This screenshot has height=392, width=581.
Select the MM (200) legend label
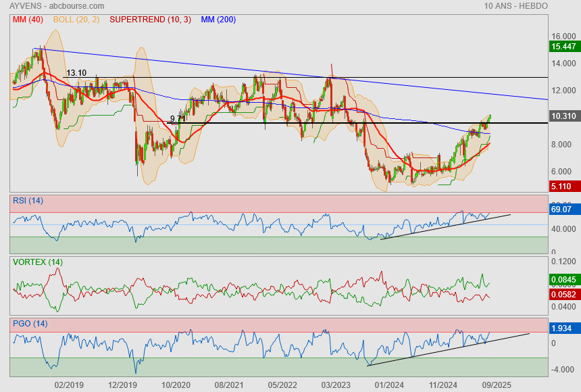click(218, 20)
